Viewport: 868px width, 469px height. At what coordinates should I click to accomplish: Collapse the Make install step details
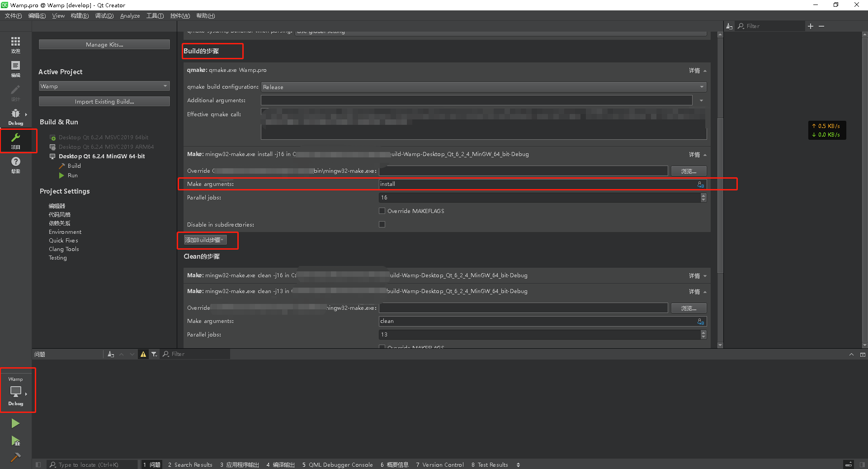pyautogui.click(x=698, y=155)
